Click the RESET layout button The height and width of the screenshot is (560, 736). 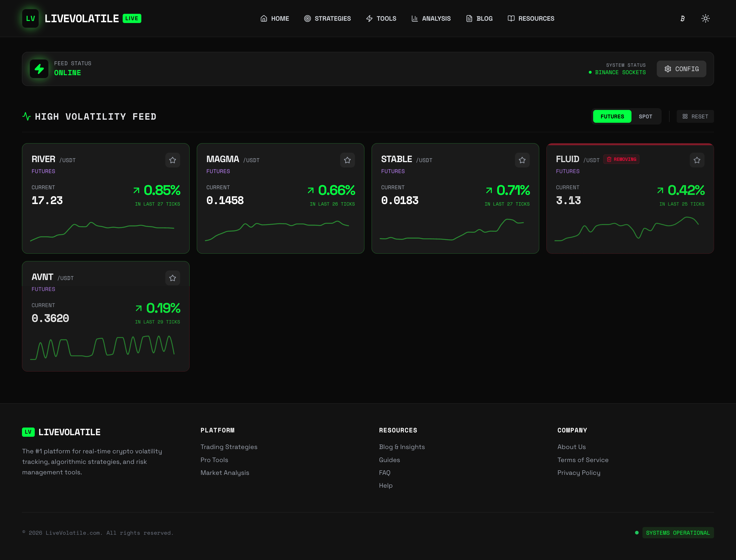tap(695, 116)
